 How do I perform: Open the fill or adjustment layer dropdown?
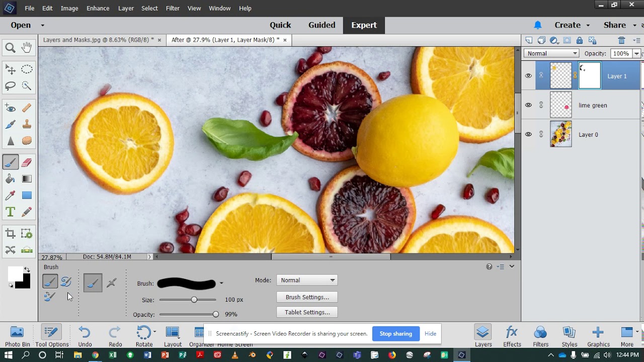[x=554, y=40]
